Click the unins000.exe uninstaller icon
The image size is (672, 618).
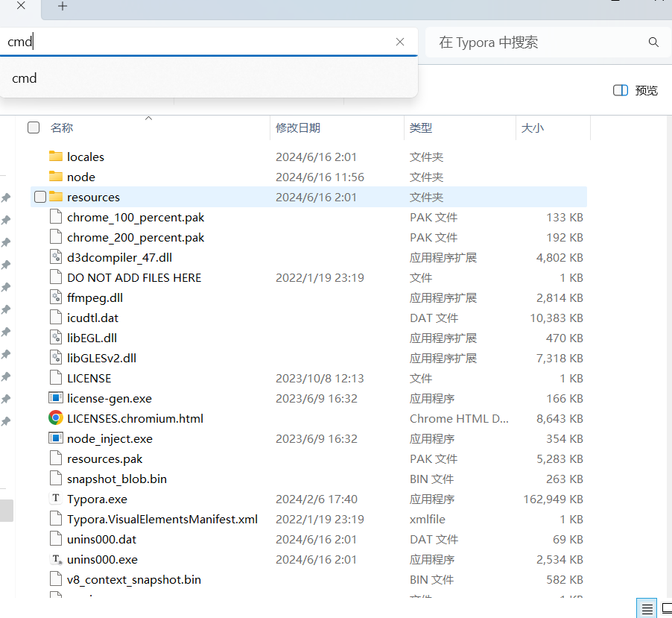point(56,559)
